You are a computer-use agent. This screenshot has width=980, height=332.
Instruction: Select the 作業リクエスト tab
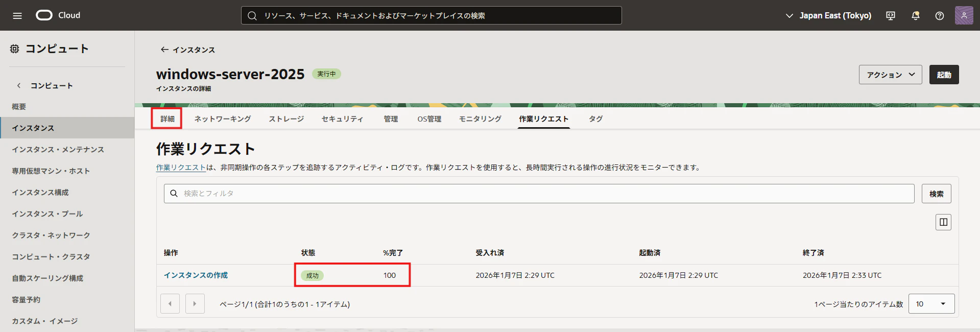pyautogui.click(x=544, y=119)
